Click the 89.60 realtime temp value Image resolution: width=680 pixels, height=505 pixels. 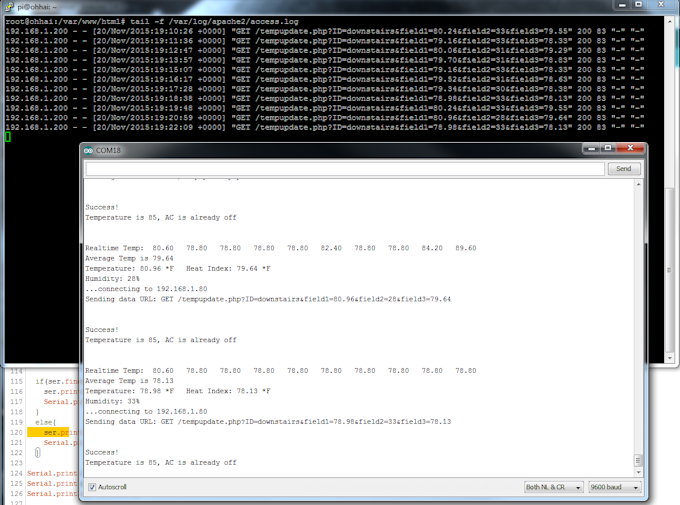pyautogui.click(x=466, y=248)
